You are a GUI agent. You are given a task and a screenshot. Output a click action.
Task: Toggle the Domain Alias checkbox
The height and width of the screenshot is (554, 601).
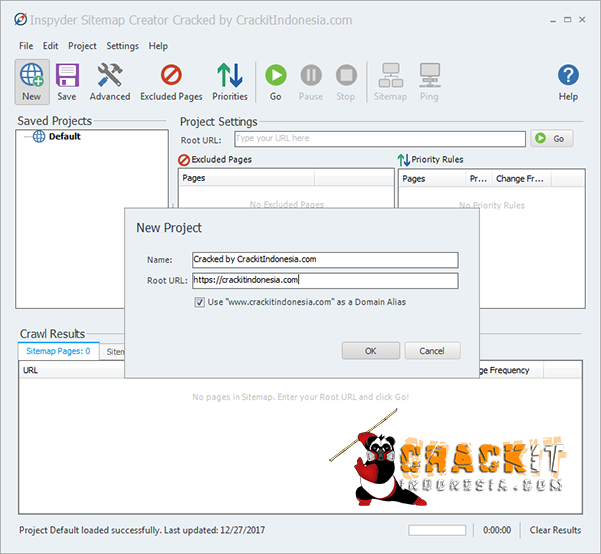pos(199,302)
